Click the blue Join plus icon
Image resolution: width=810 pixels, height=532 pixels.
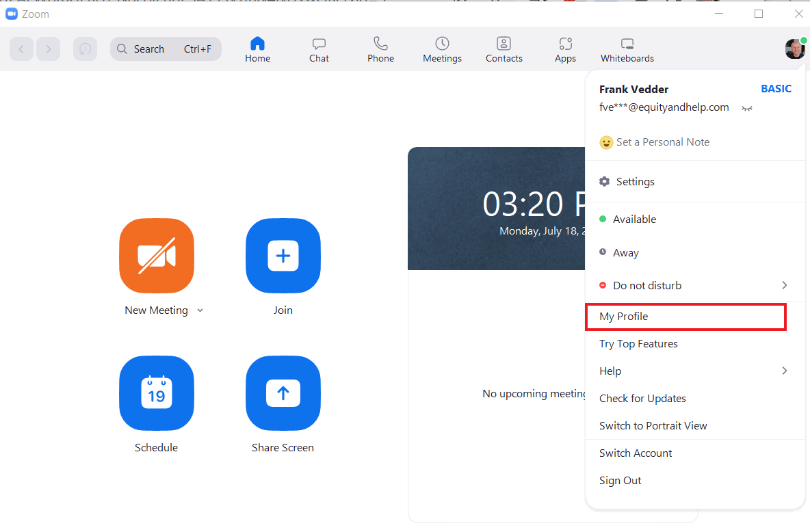point(283,256)
